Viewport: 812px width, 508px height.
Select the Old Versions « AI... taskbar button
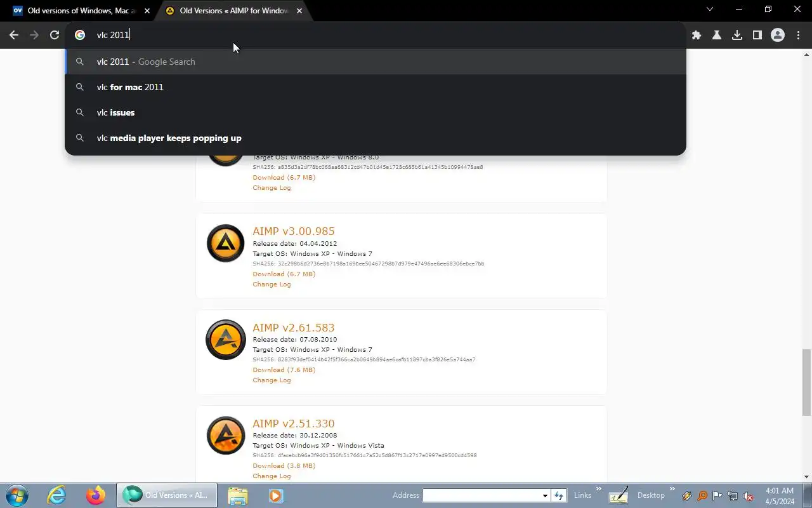coord(166,495)
